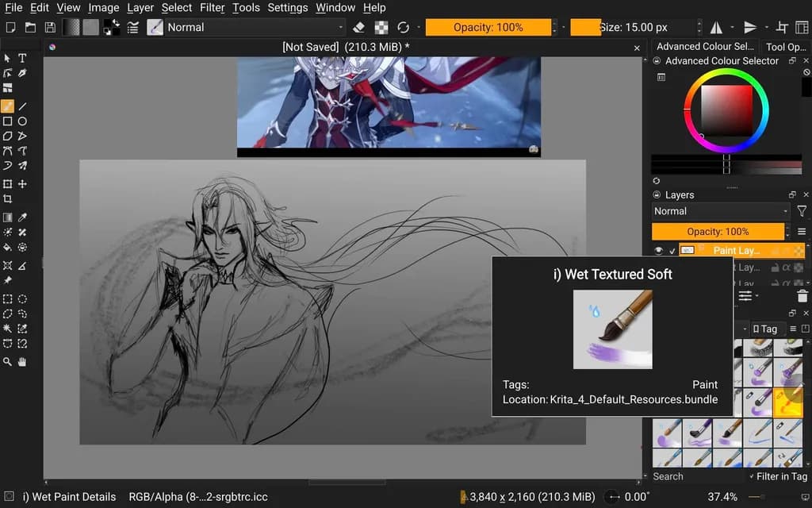The width and height of the screenshot is (812, 508).
Task: Select the Elliptical Selection tool
Action: (x=22, y=299)
